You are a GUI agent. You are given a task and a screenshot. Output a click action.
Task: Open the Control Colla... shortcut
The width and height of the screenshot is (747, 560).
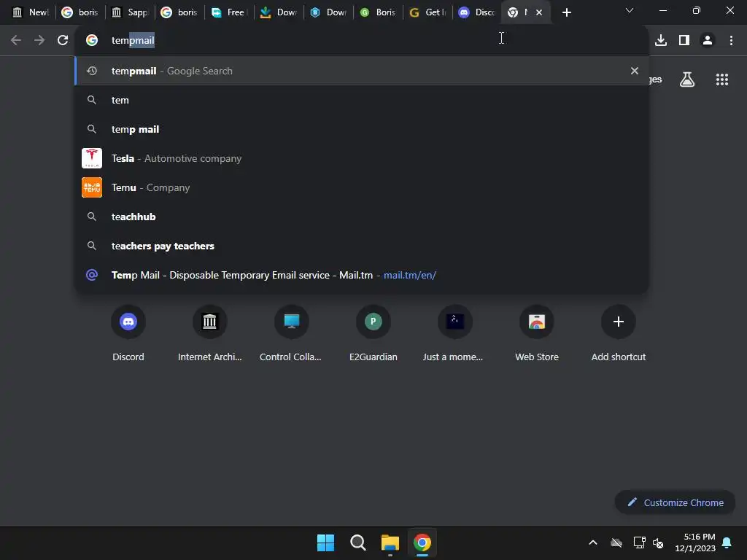(291, 332)
